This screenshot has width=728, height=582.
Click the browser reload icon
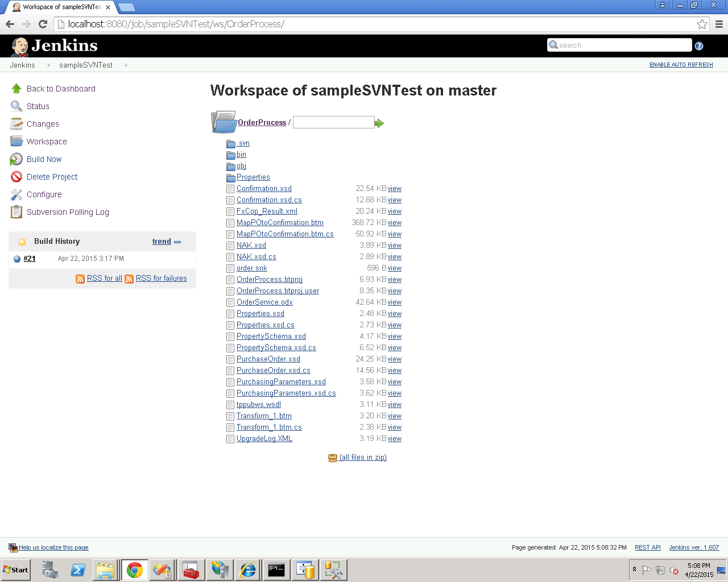(43, 24)
